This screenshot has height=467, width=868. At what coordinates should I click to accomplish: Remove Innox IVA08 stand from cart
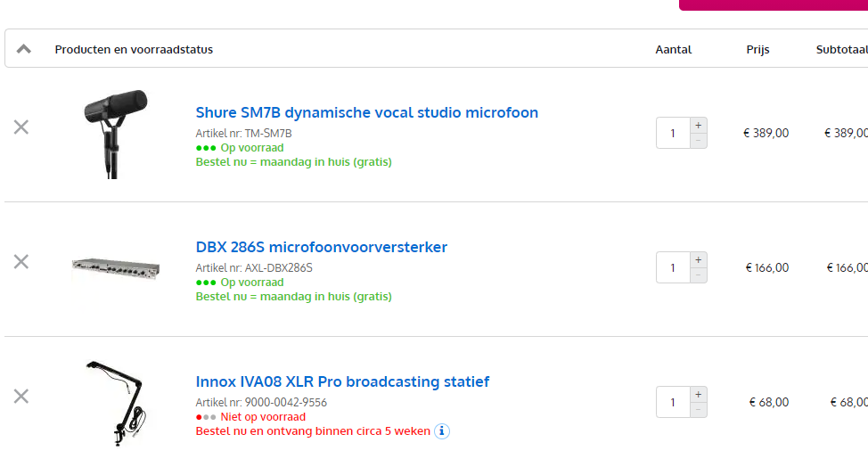(21, 396)
